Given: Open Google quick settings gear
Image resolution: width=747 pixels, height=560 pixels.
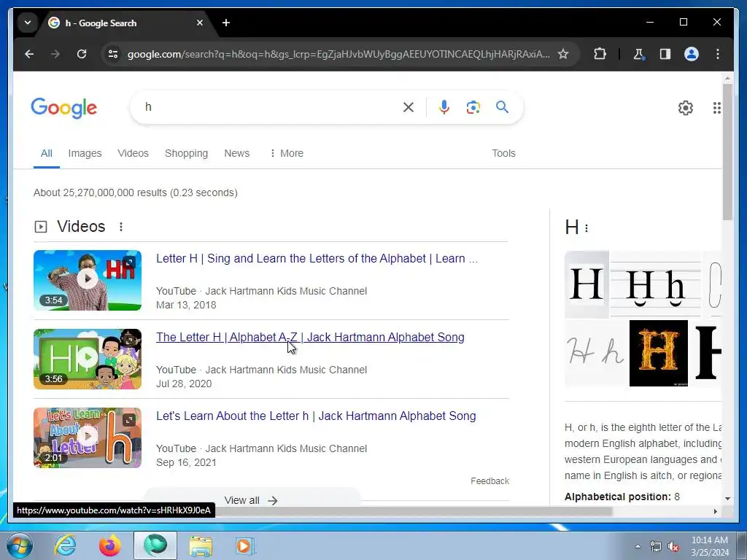Looking at the screenshot, I should [x=686, y=108].
